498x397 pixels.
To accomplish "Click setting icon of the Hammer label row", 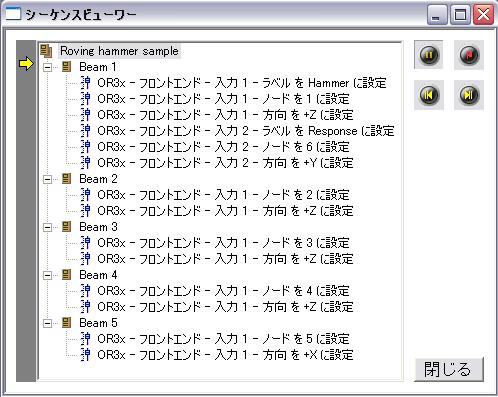I will click(x=86, y=83).
